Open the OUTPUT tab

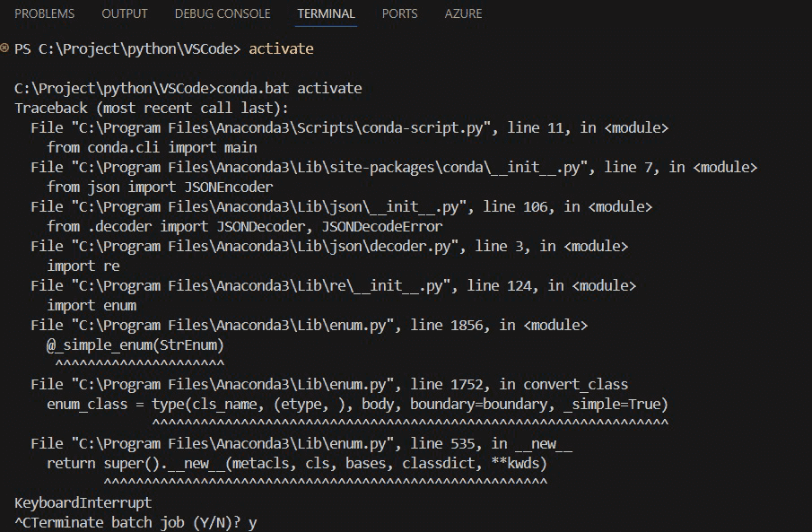pos(125,13)
